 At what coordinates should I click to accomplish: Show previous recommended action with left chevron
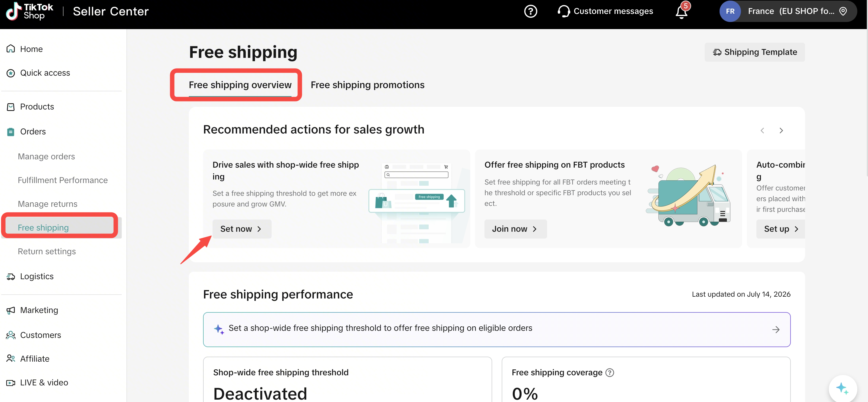tap(762, 130)
